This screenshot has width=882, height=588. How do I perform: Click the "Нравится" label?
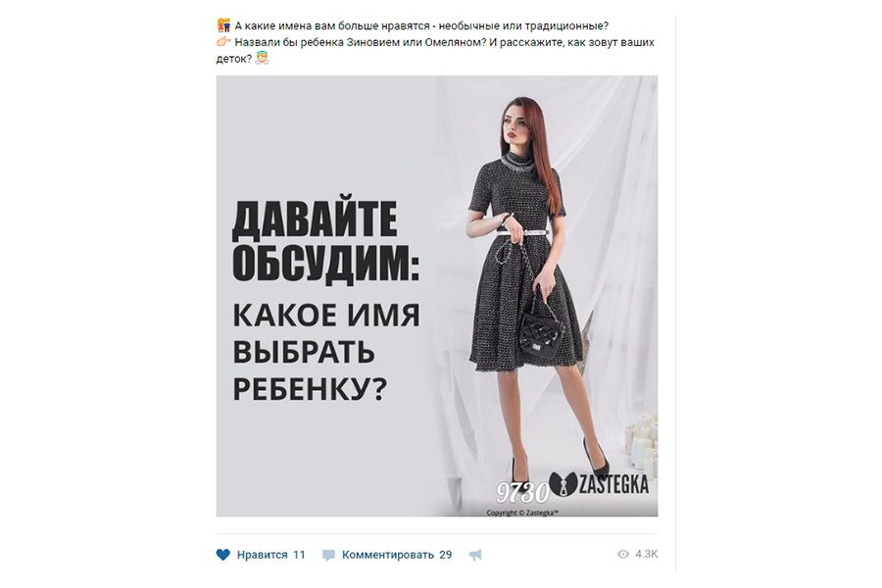pos(262,555)
